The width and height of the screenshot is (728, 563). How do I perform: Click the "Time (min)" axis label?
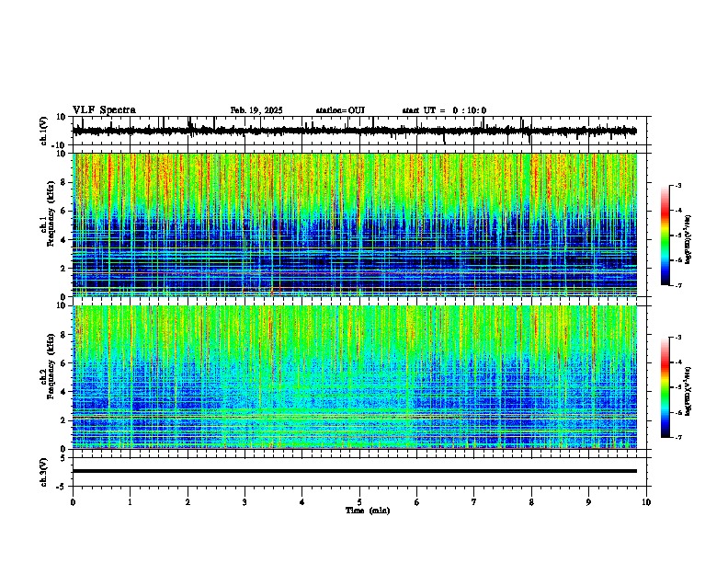pyautogui.click(x=368, y=511)
